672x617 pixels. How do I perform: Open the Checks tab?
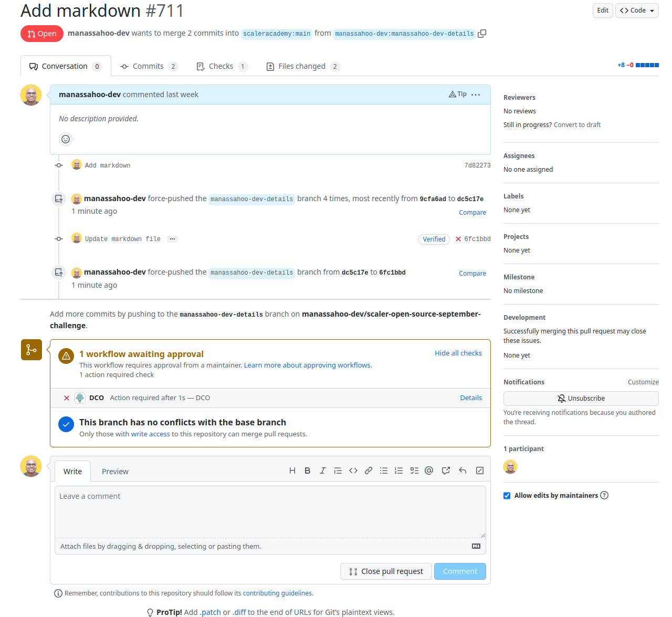(222, 66)
